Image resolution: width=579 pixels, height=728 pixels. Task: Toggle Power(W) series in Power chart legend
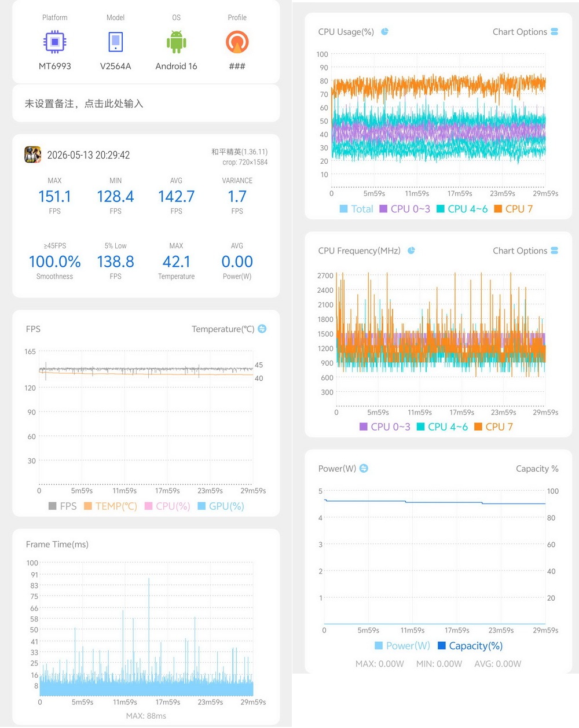tap(402, 645)
